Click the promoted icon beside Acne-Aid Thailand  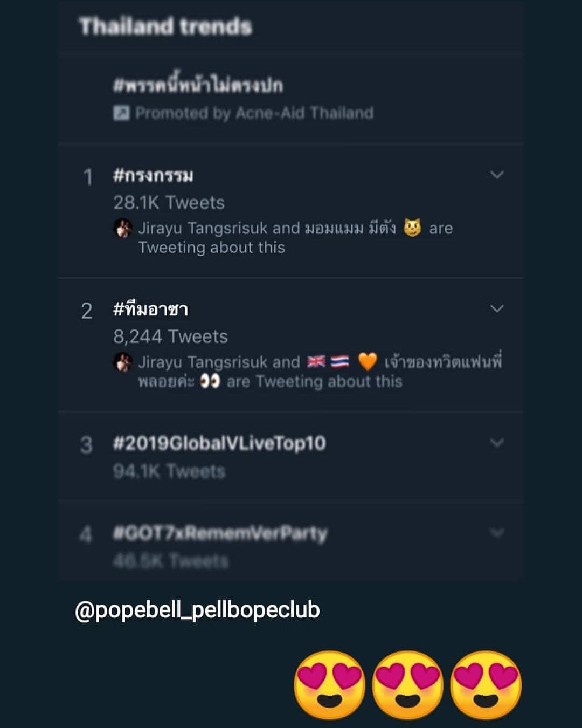[x=121, y=113]
